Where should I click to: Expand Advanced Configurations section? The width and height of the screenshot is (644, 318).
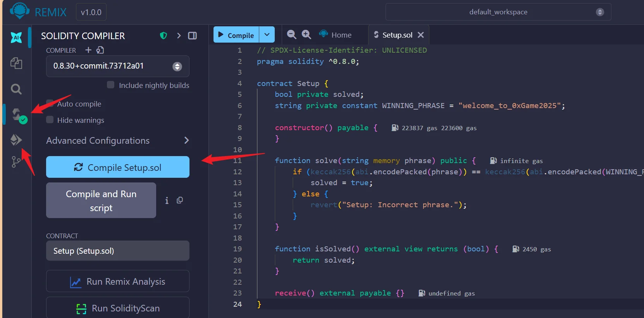click(x=117, y=140)
